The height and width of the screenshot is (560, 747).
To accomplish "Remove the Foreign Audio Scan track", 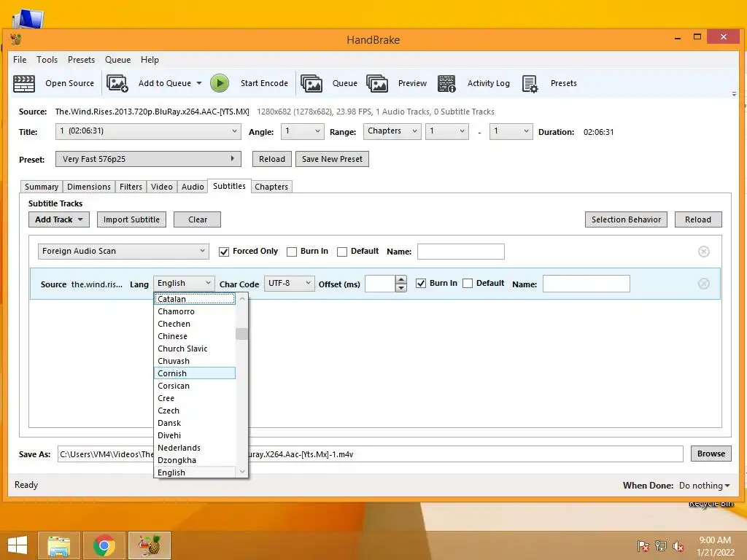I will 704,252.
